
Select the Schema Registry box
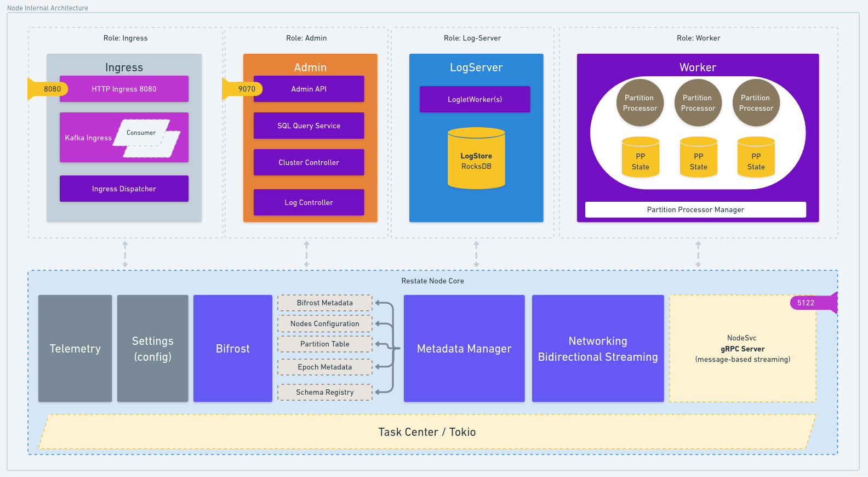[x=325, y=392]
